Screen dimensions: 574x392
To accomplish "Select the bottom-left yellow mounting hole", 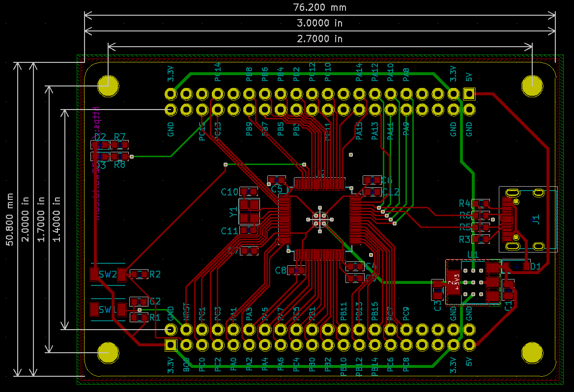I will point(108,353).
